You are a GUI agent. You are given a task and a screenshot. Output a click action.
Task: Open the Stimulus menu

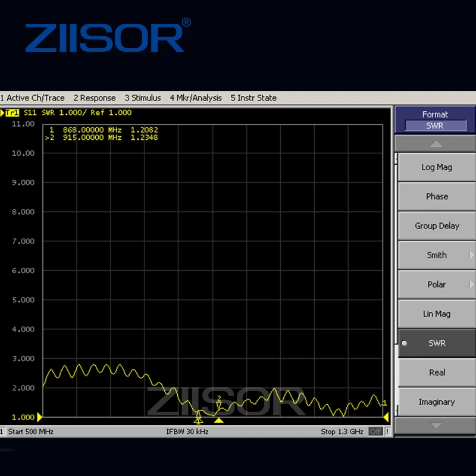[143, 98]
